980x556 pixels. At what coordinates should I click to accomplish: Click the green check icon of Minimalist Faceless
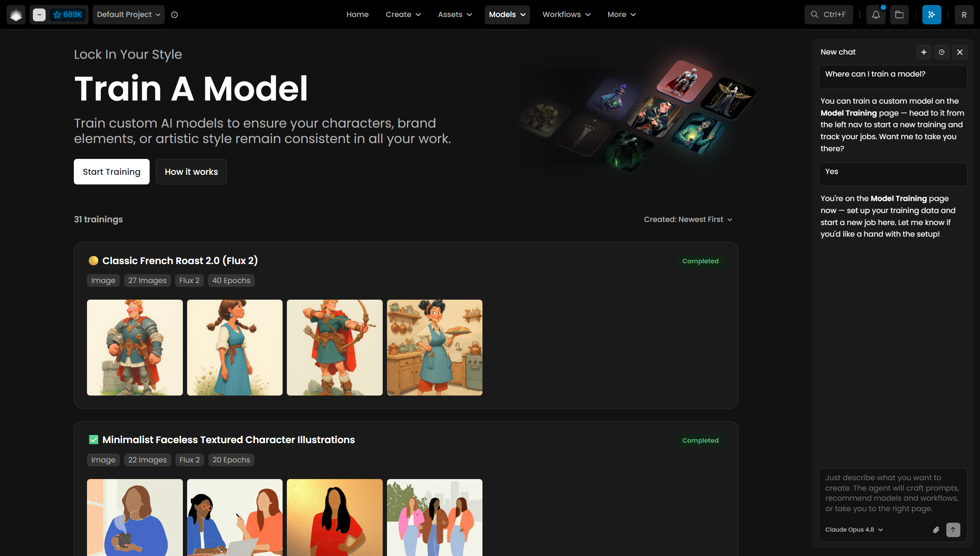coord(93,440)
